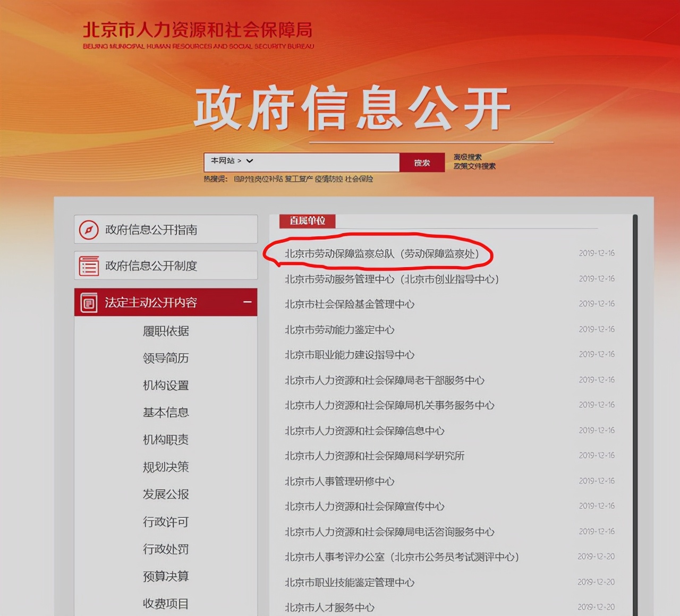Open the circled 北京市劳动保障监察总队 link
Screen dimensions: 680x616
[382, 254]
